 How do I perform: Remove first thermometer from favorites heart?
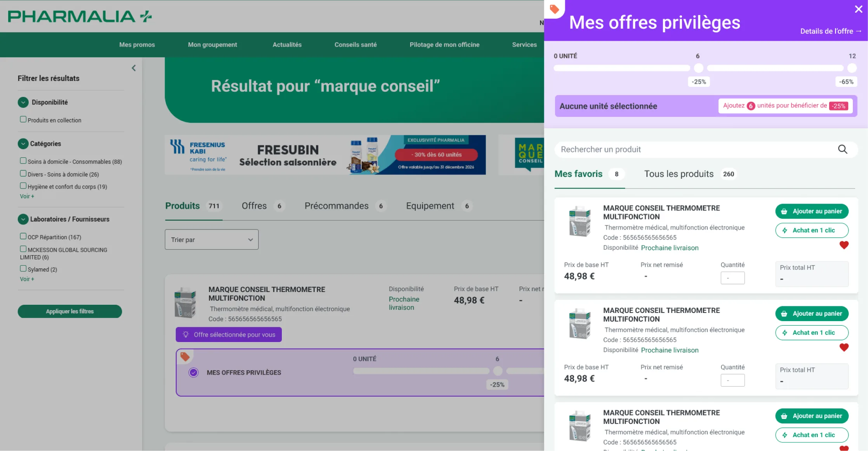844,245
